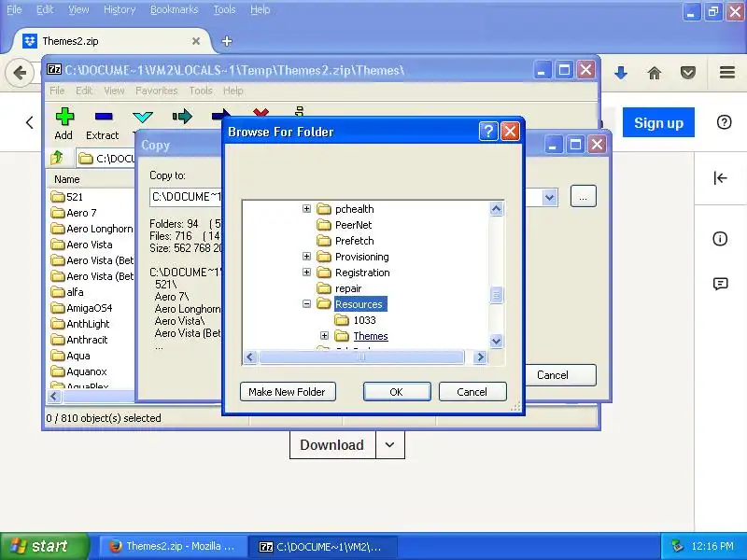Open the Copy to path dropdown
The height and width of the screenshot is (560, 747).
[549, 197]
